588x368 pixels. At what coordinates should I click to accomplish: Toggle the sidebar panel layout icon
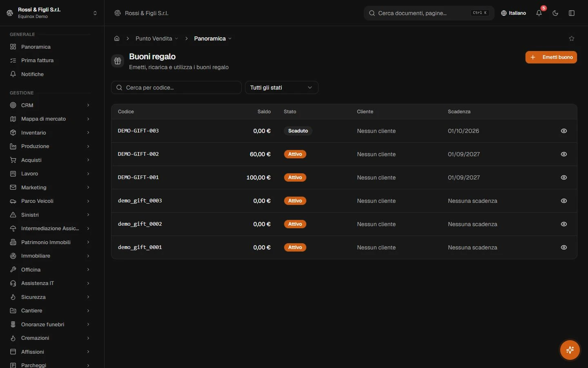572,13
